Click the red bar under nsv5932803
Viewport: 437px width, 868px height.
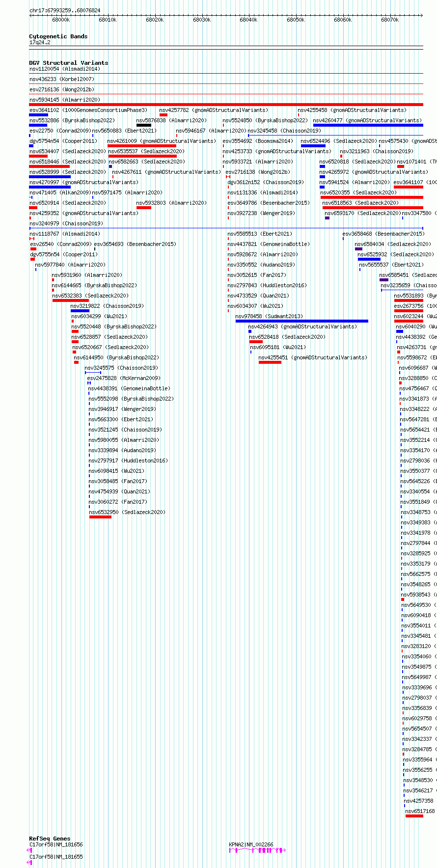click(x=144, y=208)
